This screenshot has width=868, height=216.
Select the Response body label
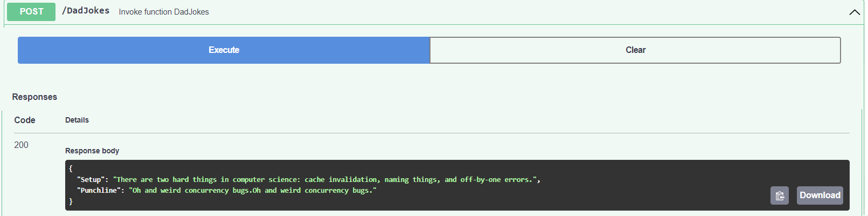click(92, 151)
